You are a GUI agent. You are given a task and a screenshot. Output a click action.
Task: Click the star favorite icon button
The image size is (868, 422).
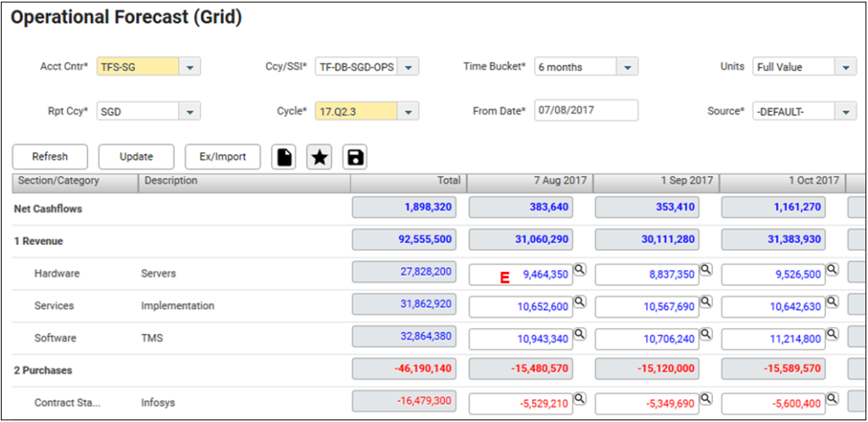(319, 157)
